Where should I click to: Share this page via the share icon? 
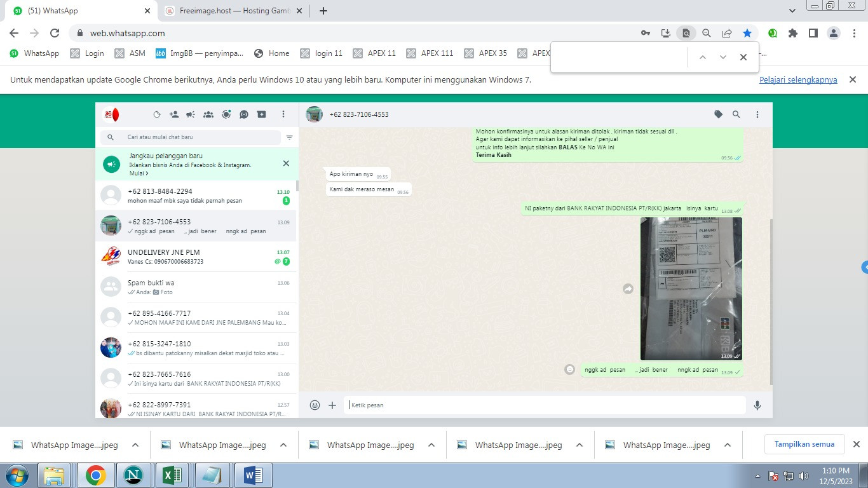click(x=727, y=33)
